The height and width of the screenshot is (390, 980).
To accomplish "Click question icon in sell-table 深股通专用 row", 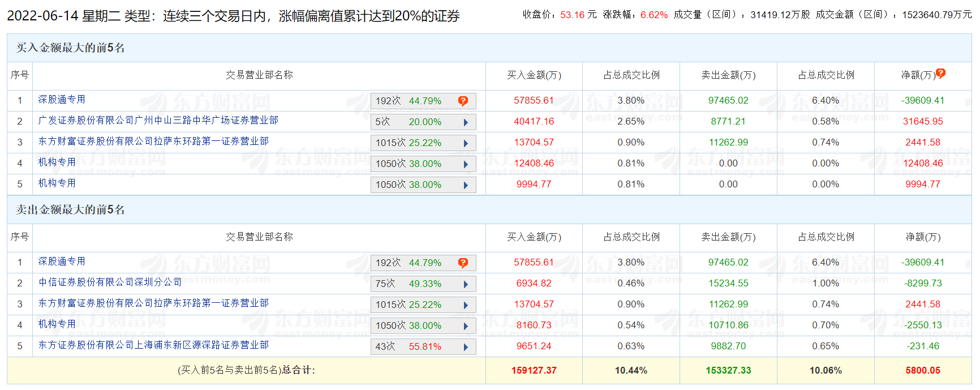I will 463,263.
